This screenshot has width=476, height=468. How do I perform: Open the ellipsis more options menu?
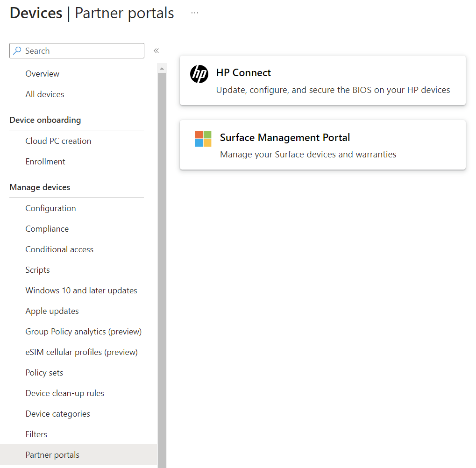pyautogui.click(x=195, y=13)
